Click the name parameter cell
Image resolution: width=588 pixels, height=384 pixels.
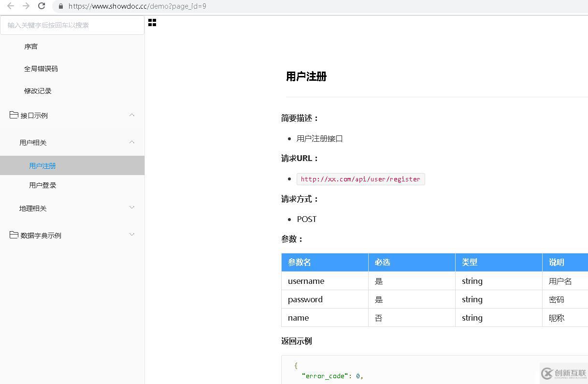pyautogui.click(x=325, y=318)
